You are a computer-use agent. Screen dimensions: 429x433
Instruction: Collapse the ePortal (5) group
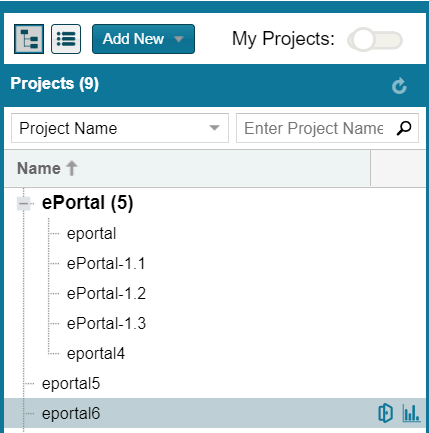click(23, 203)
